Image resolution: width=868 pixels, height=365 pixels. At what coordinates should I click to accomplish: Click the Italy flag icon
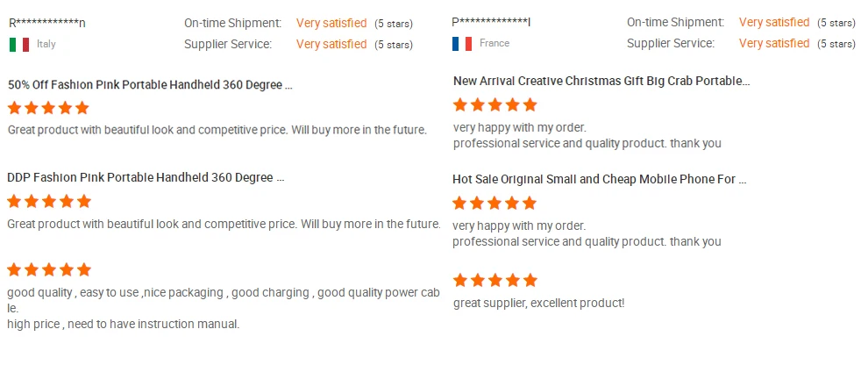[x=19, y=44]
